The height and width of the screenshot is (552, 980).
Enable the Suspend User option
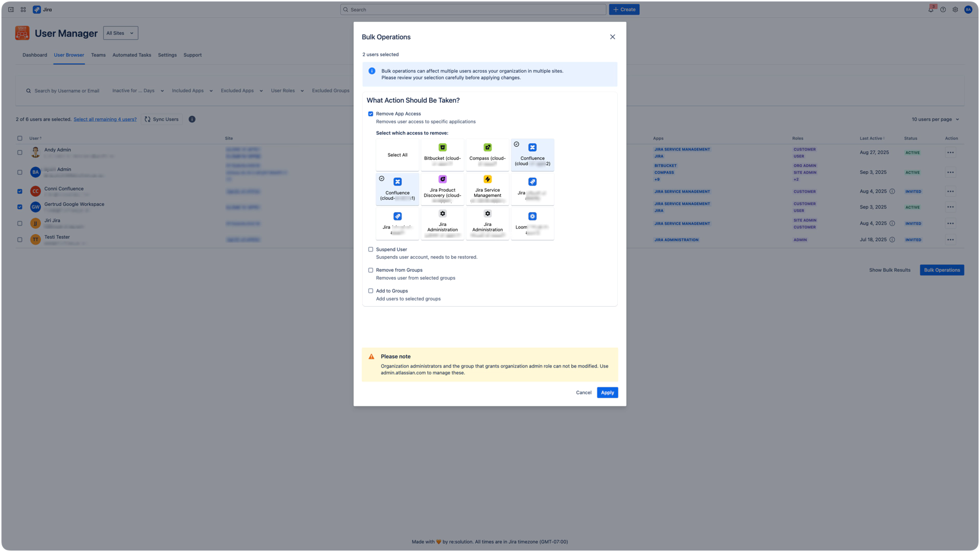[x=371, y=249]
